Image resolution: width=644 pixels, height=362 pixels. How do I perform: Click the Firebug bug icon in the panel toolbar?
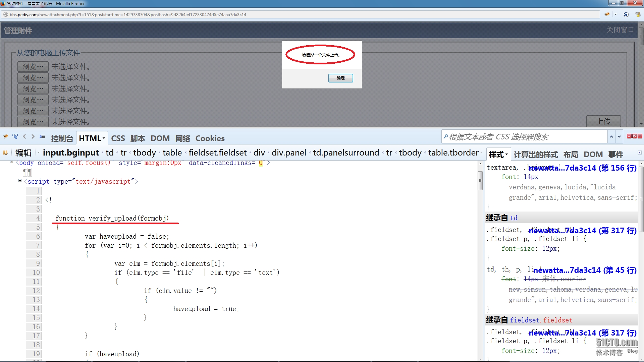6,137
